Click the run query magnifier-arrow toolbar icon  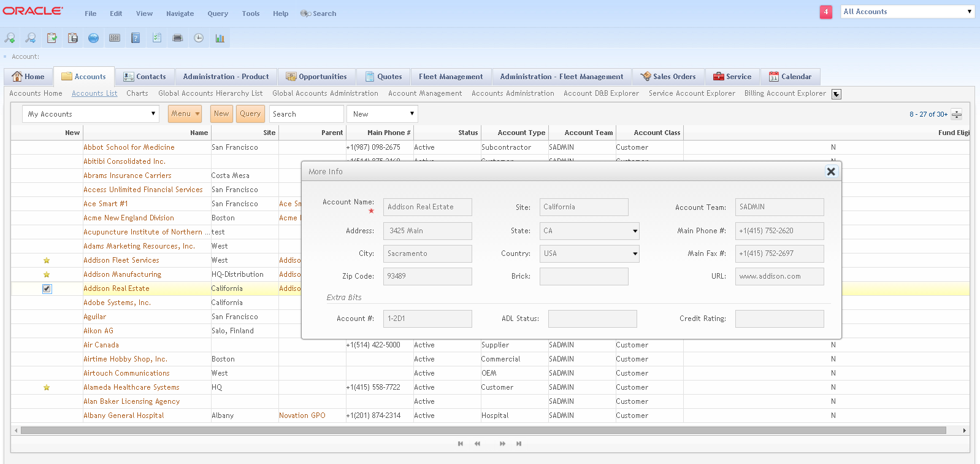coord(31,38)
